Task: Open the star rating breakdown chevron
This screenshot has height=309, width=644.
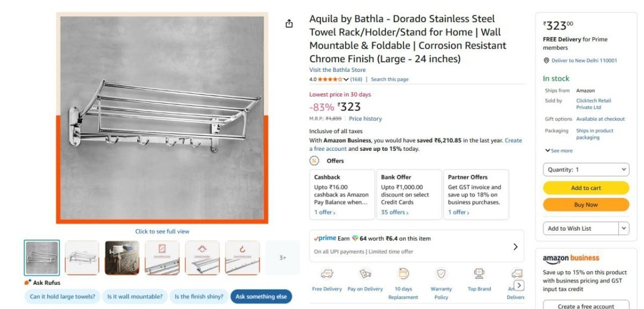Action: pyautogui.click(x=346, y=79)
